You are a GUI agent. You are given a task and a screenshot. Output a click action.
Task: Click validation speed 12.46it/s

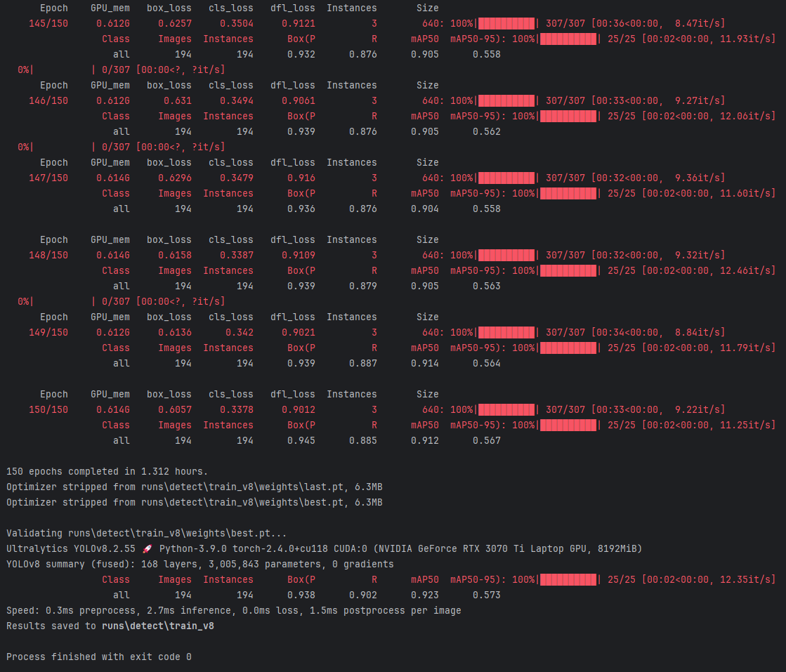coord(745,270)
